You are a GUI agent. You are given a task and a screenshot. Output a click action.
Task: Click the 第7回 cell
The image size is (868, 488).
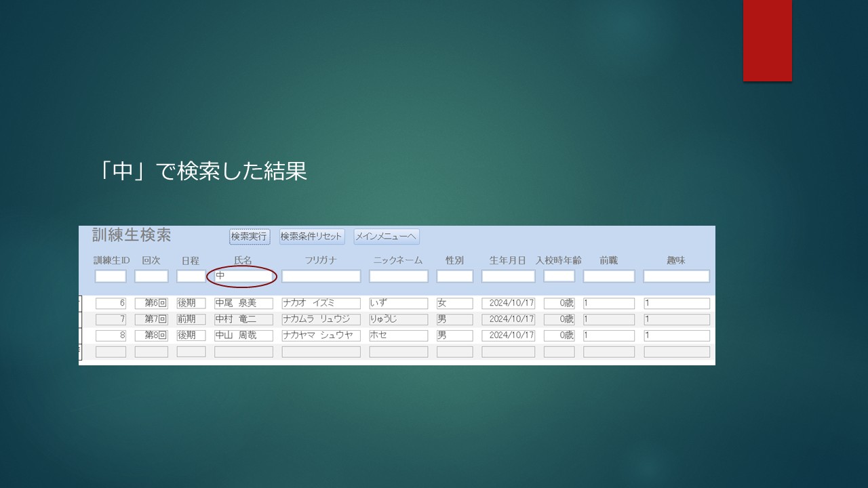151,319
